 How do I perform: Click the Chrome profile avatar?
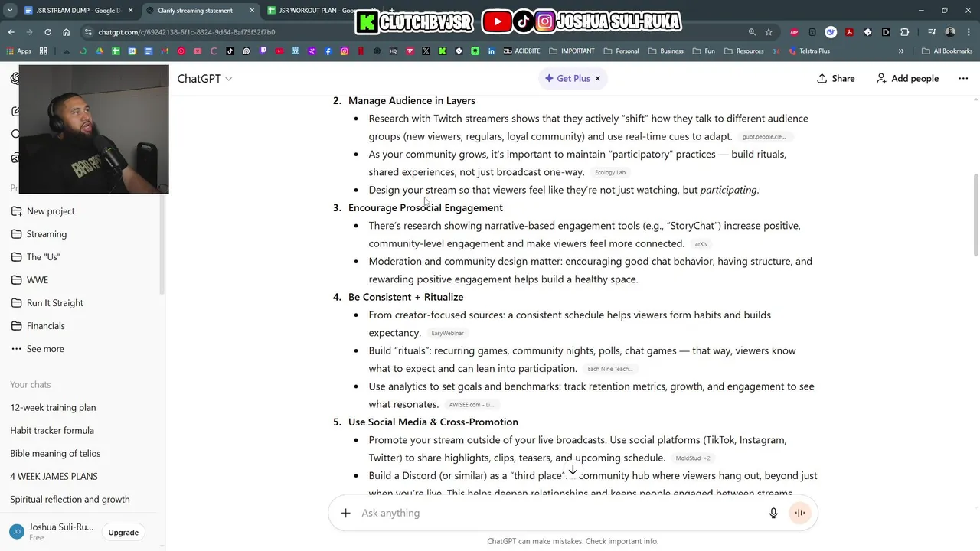click(x=950, y=32)
